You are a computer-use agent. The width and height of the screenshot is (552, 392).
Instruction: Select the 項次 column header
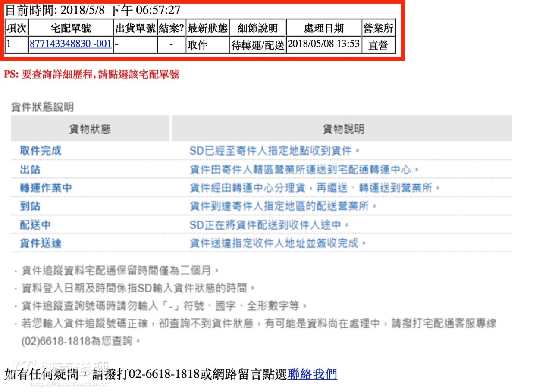click(x=16, y=28)
